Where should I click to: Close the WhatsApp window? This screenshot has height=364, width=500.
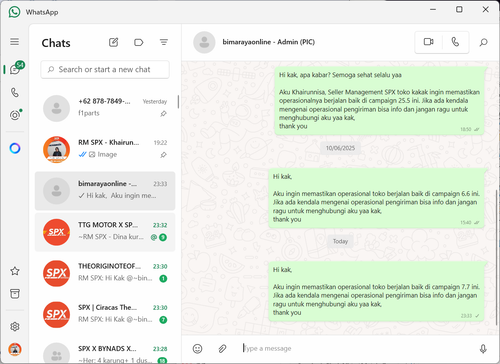(x=486, y=10)
